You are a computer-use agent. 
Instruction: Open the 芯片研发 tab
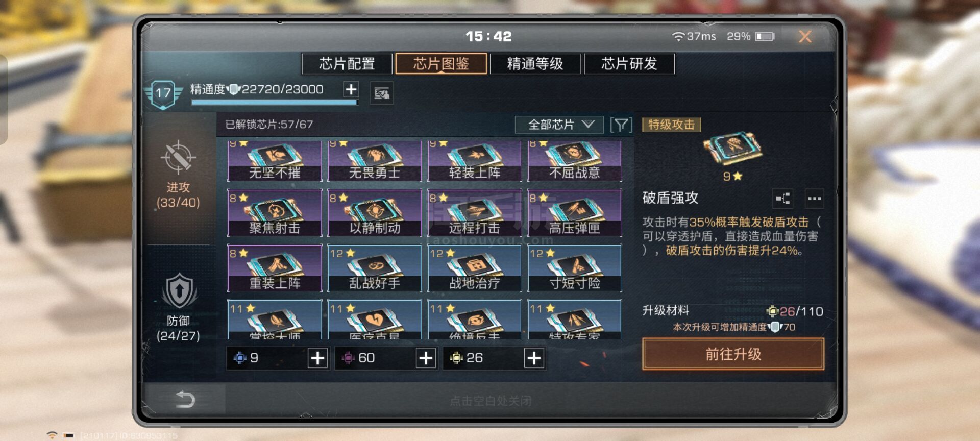coord(629,64)
